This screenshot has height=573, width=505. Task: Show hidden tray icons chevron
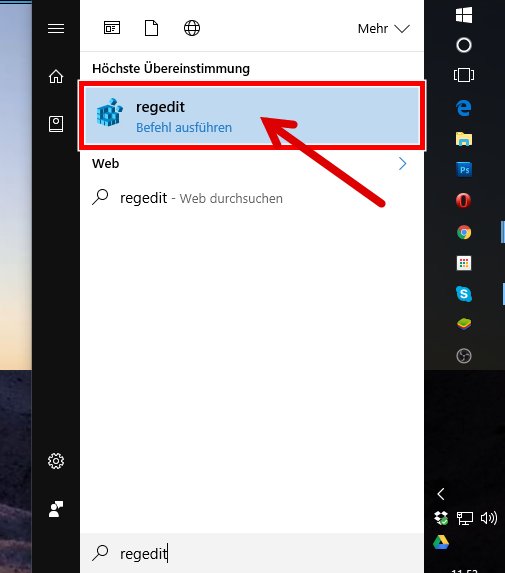click(441, 494)
